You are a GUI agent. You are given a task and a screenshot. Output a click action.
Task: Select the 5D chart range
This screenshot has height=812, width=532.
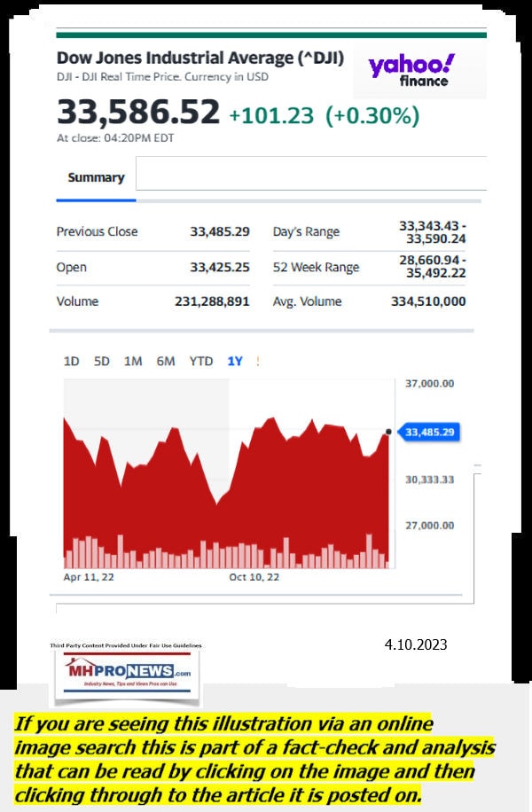coord(102,361)
